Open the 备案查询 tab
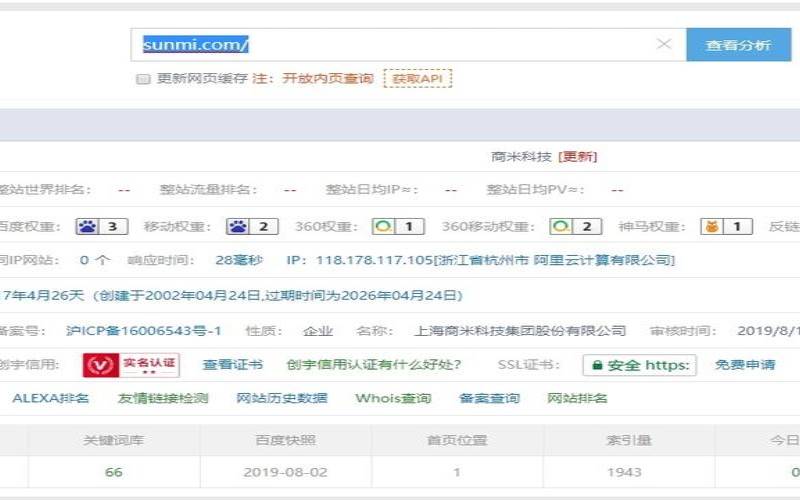 pyautogui.click(x=489, y=398)
